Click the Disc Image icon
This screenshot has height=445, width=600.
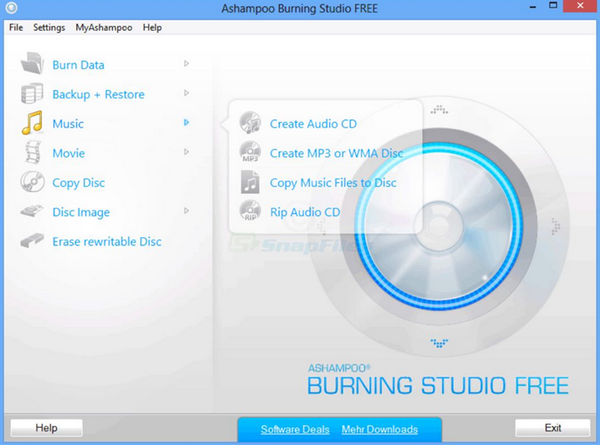point(34,212)
